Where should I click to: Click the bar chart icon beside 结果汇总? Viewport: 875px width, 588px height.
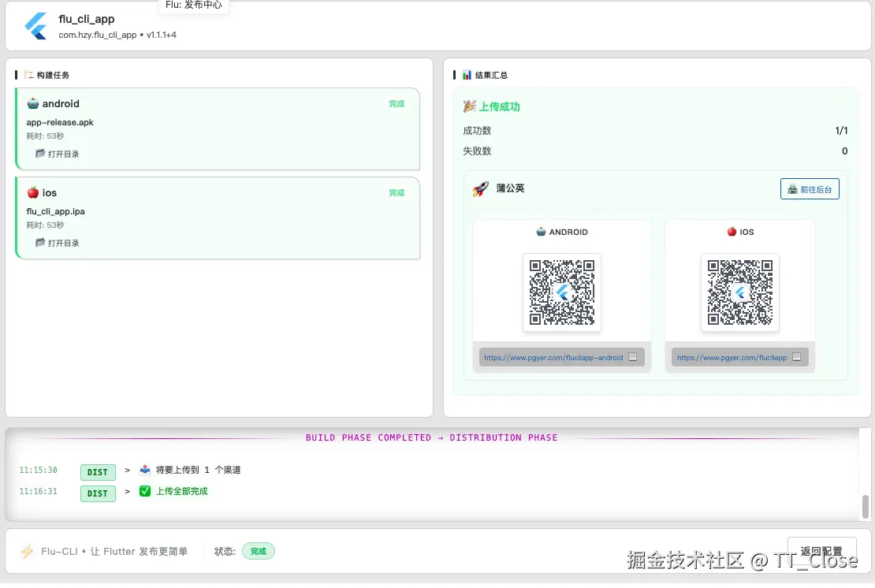point(467,75)
